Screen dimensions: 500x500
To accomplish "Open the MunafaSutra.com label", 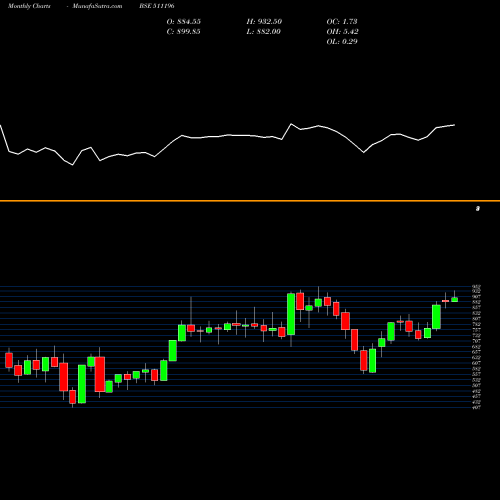I will pyautogui.click(x=97, y=6).
